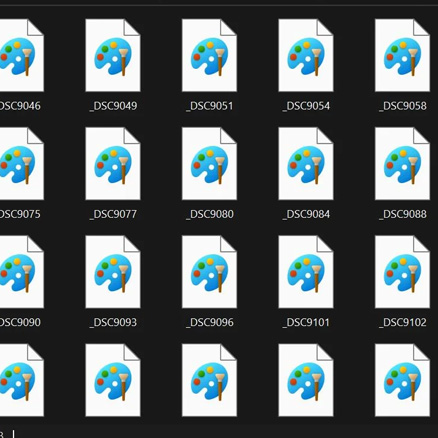
Task: Select the Paint file icon for _DSC9049
Action: pyautogui.click(x=113, y=55)
